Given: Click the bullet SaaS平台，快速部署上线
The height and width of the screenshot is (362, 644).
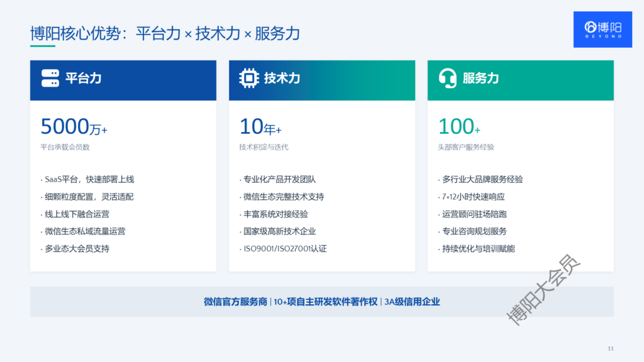Looking at the screenshot, I should pos(87,179).
